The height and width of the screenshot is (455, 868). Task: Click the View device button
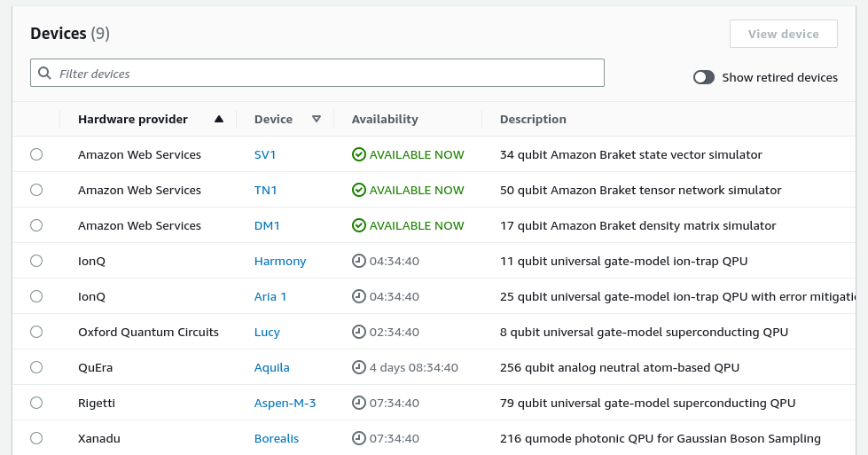tap(783, 34)
